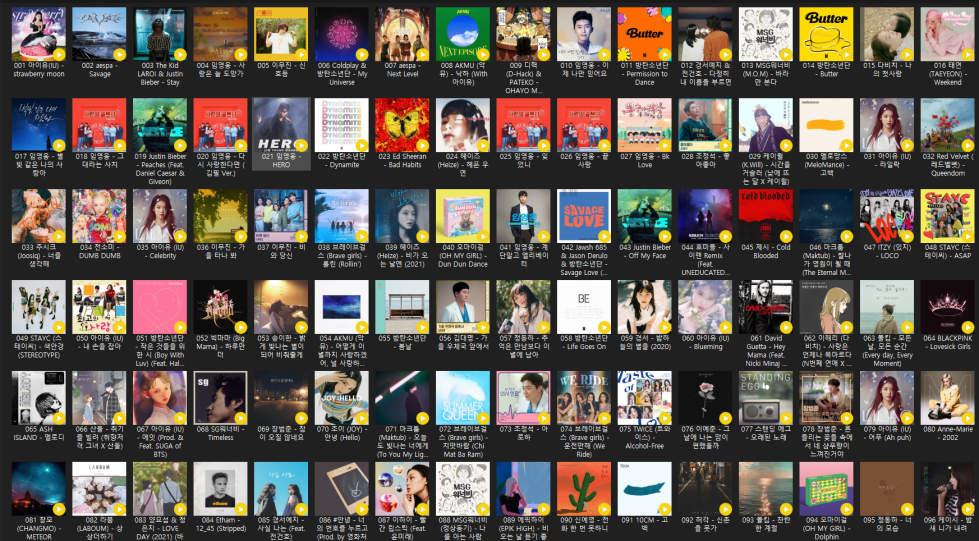Select the 001 IU strawberry moon file icon
Screen dimensions: 979x541
[39, 34]
